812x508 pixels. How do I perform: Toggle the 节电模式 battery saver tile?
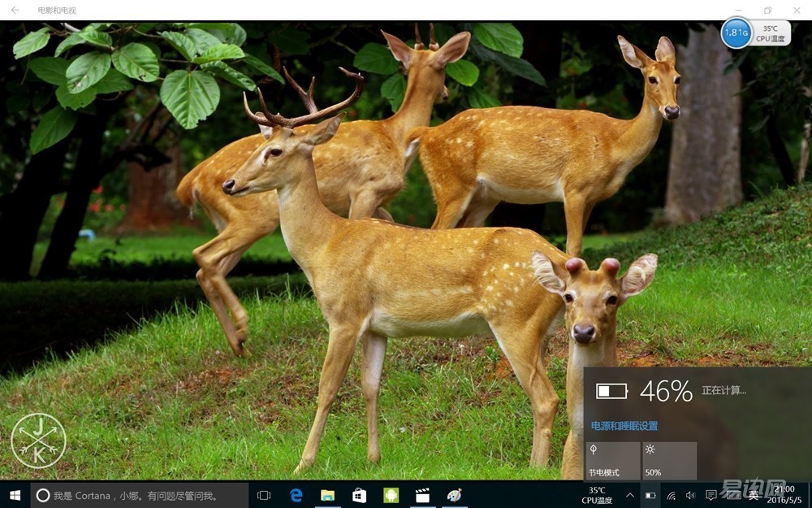pos(612,460)
